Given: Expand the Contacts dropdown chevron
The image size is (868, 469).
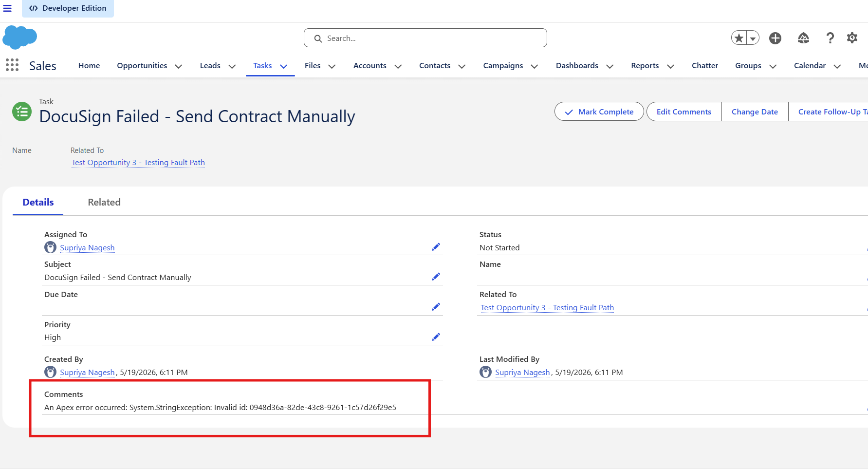Looking at the screenshot, I should point(462,66).
